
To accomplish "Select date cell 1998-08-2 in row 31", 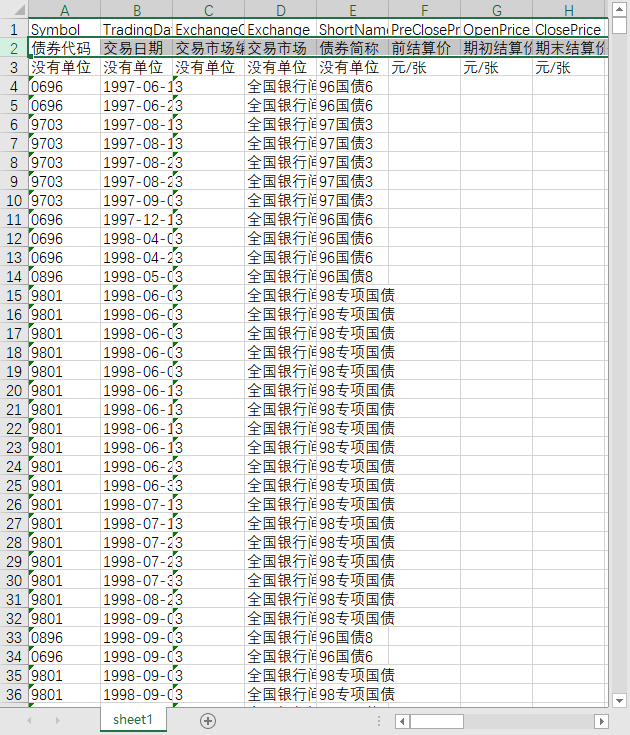I will pyautogui.click(x=136, y=600).
